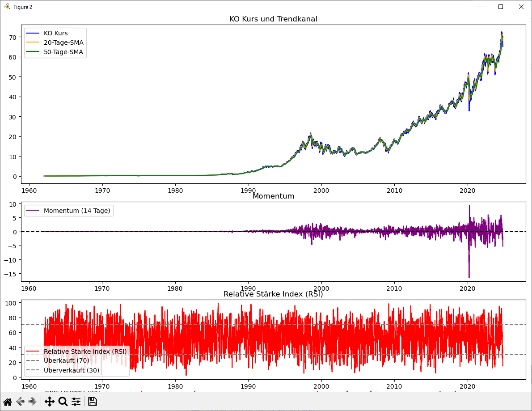
Task: Click the Überverkauft (30) legend entry
Action: coord(72,370)
